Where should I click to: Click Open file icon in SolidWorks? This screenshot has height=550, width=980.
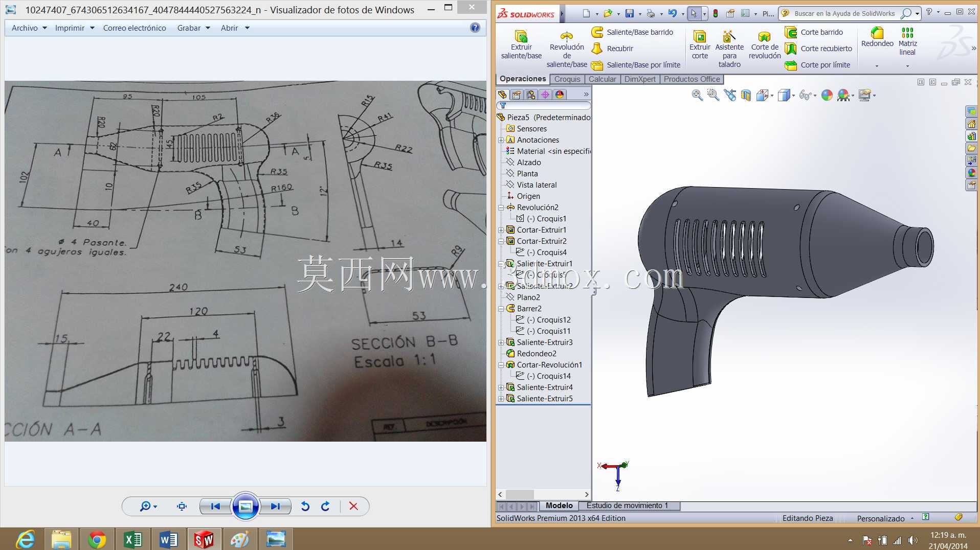coord(608,13)
